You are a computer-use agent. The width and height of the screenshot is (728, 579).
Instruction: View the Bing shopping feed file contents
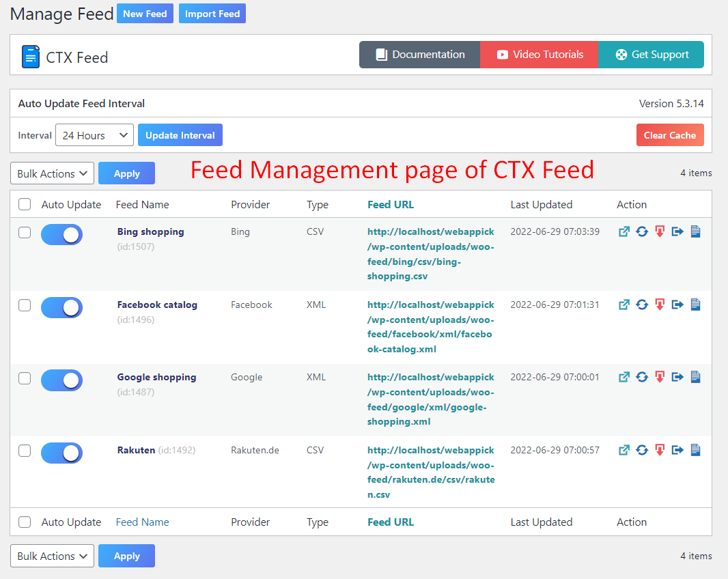click(695, 231)
